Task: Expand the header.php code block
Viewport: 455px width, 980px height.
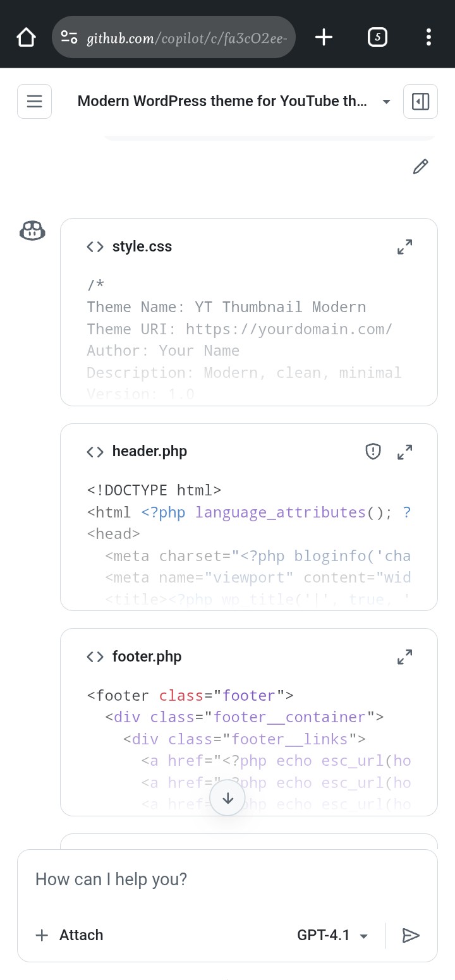Action: 405,451
